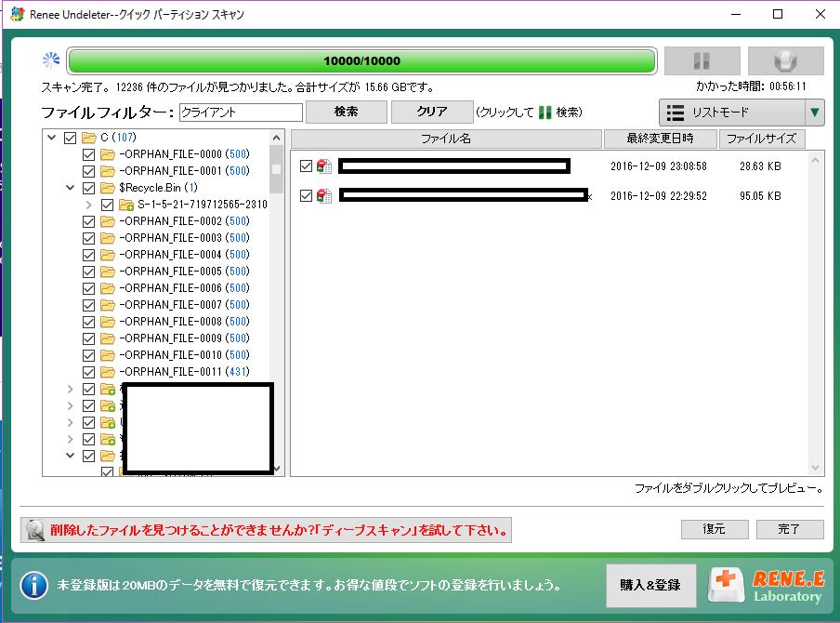Screen dimensions: 840x623
Task: Click the green bars search icon
Action: click(545, 113)
